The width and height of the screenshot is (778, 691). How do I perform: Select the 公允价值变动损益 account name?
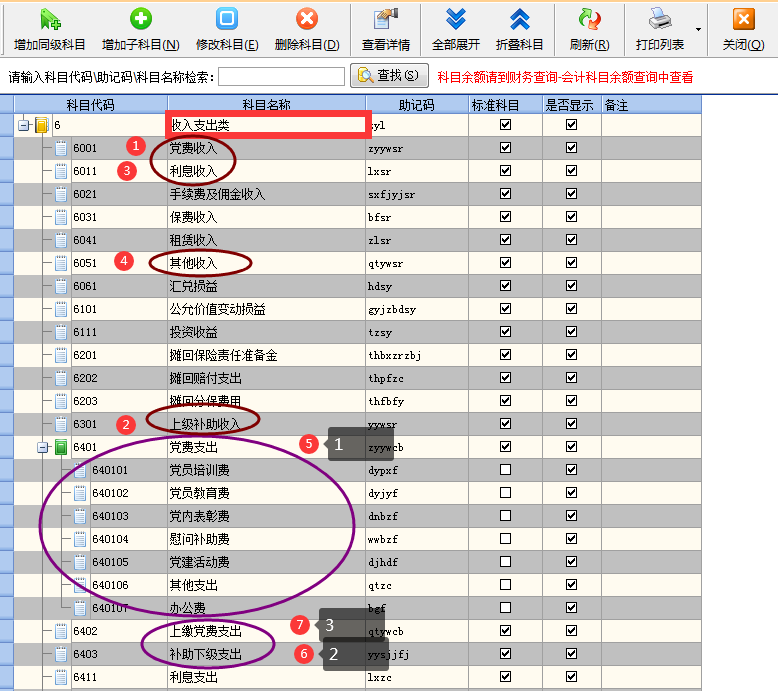click(x=217, y=309)
